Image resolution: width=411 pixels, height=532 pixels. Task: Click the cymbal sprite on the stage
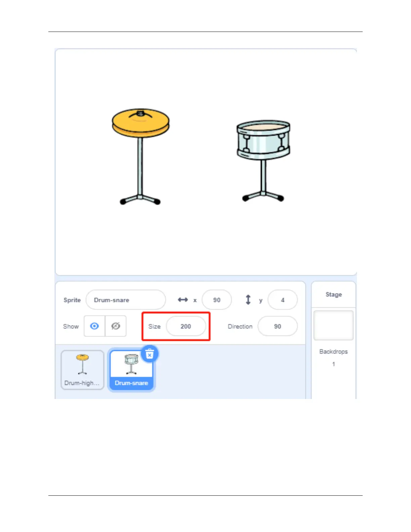[141, 157]
